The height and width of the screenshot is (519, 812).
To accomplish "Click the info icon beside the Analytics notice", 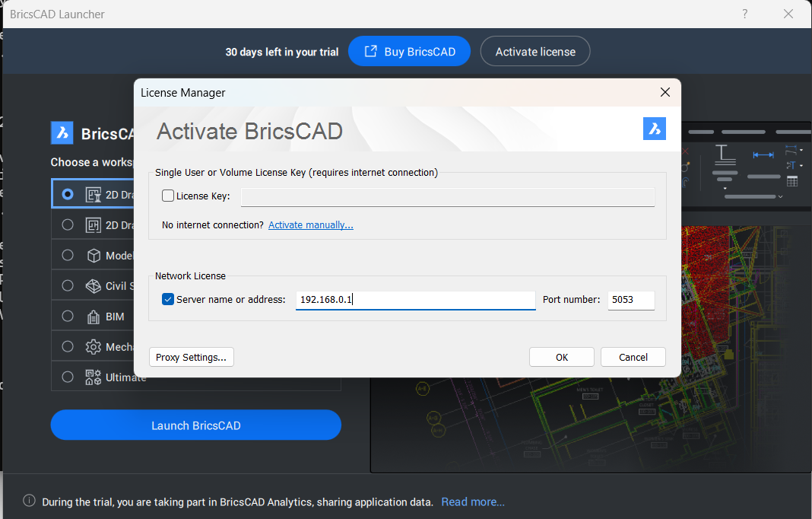I will tap(29, 501).
